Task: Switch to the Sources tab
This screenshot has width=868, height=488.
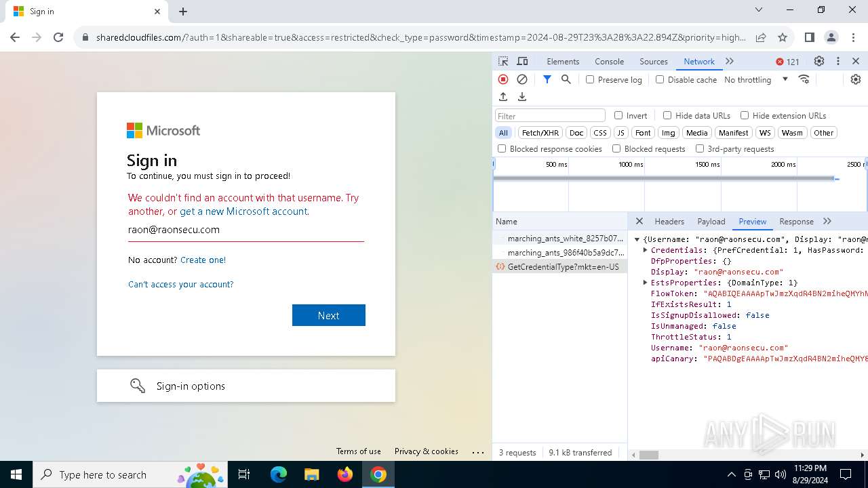Action: click(x=654, y=61)
